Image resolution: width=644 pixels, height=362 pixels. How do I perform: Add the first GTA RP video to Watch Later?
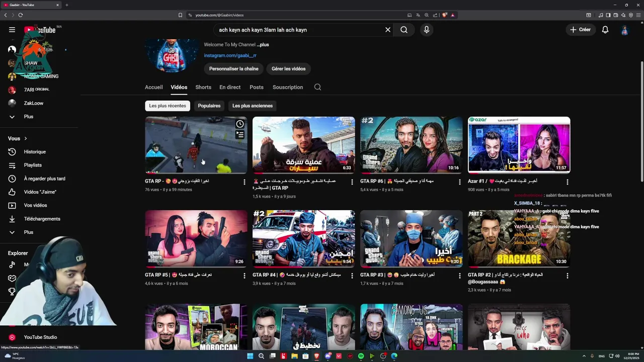[x=240, y=124]
